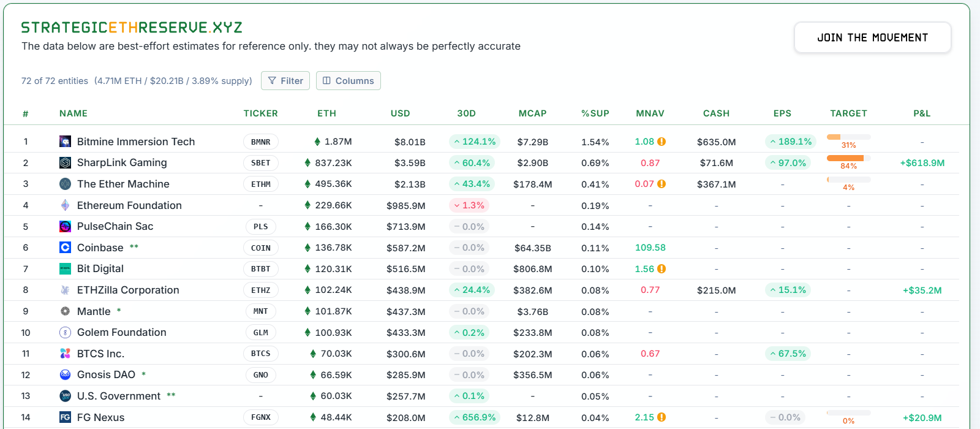Viewport: 980px width, 429px height.
Task: Sort the table by CASH column
Action: [717, 113]
